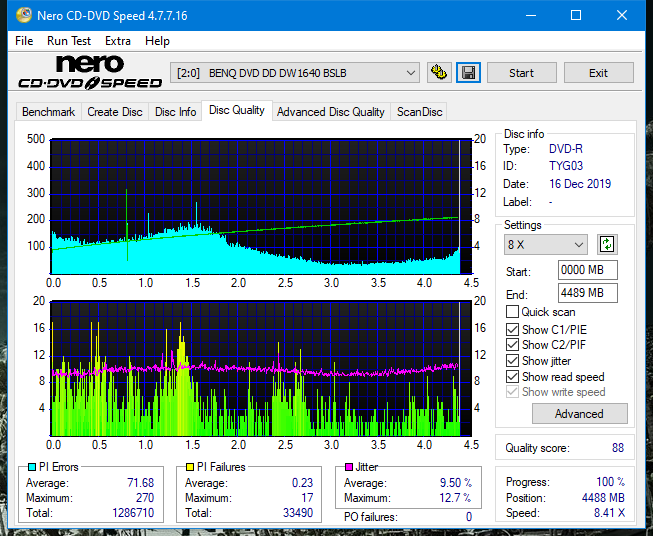Switch to the Create Disc tab

(x=115, y=112)
